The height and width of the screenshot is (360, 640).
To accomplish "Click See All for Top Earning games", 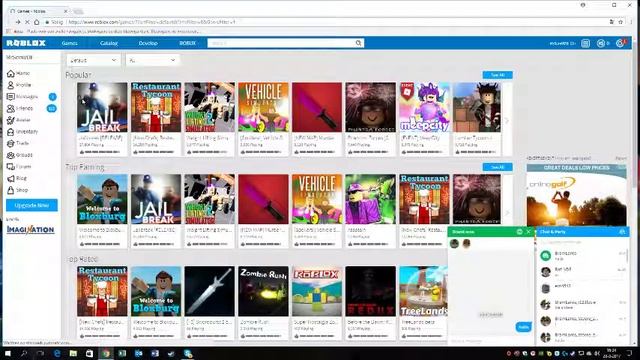I will pos(497,167).
